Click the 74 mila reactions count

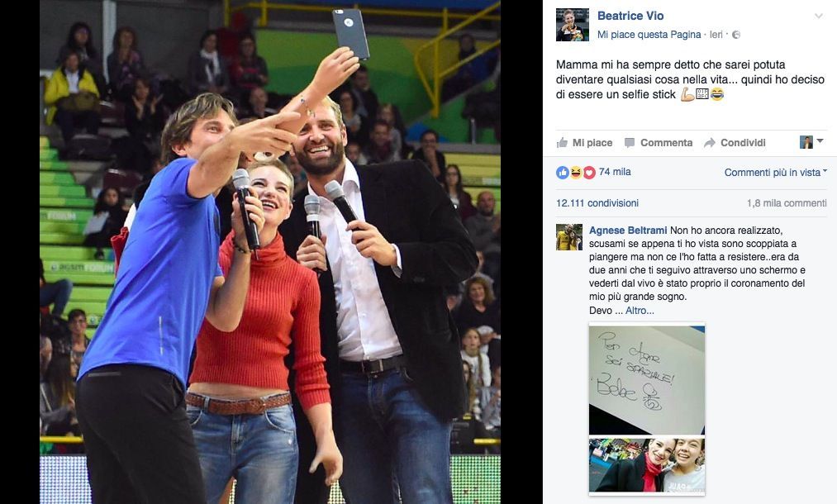[615, 172]
